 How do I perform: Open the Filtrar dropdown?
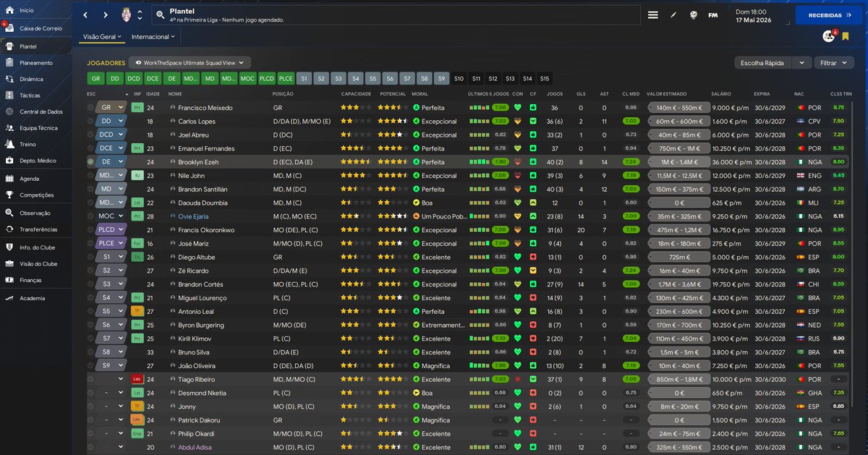[834, 63]
